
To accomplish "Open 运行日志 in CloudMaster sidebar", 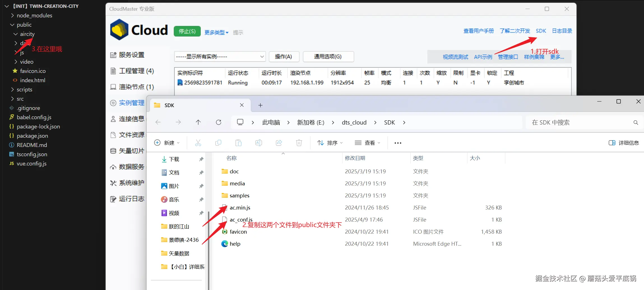I will [128, 199].
